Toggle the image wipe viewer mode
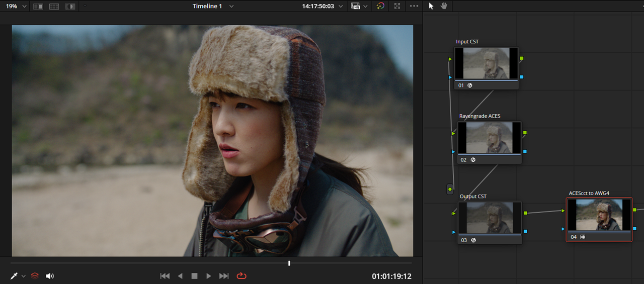 [38, 7]
